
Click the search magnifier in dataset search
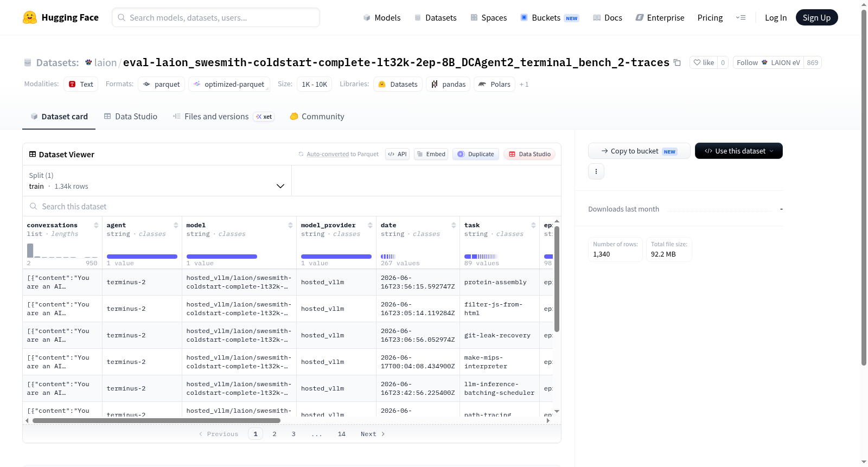click(34, 206)
